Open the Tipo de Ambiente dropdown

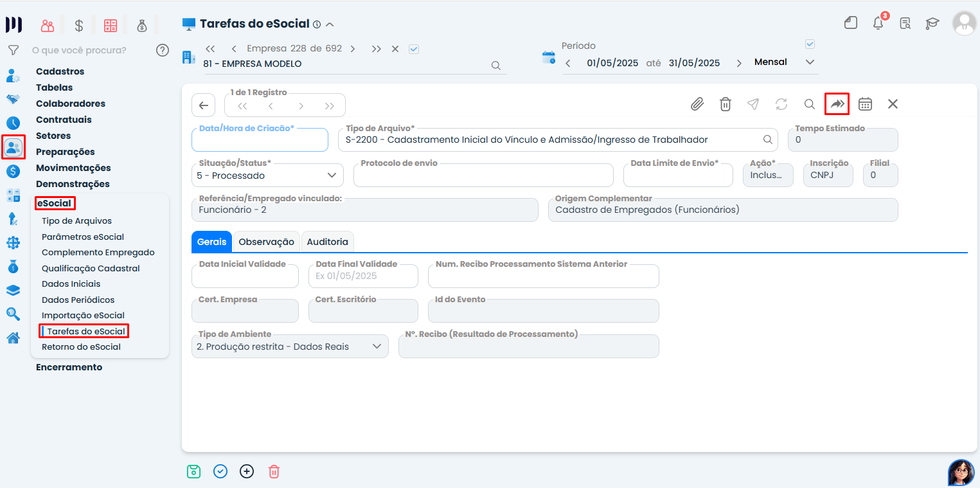[290, 347]
